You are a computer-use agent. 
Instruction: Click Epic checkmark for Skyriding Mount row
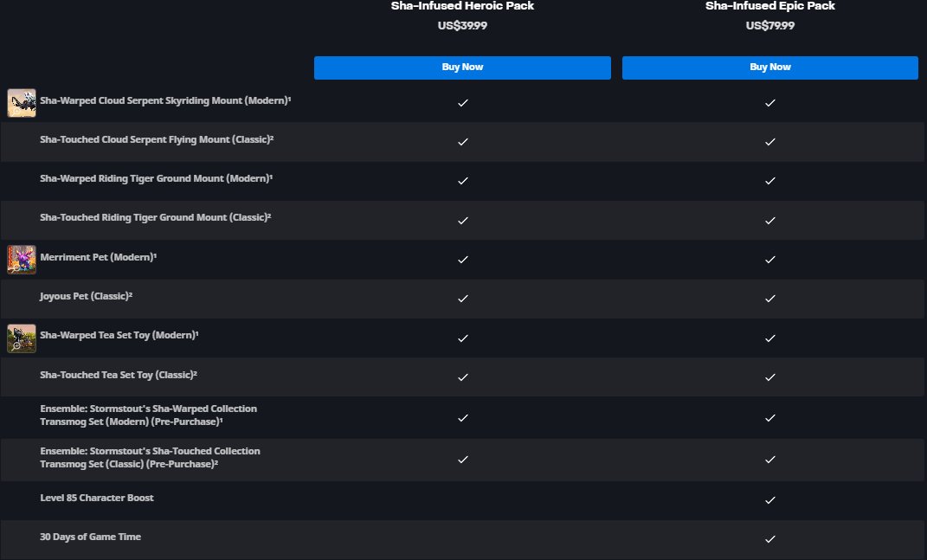pos(769,103)
